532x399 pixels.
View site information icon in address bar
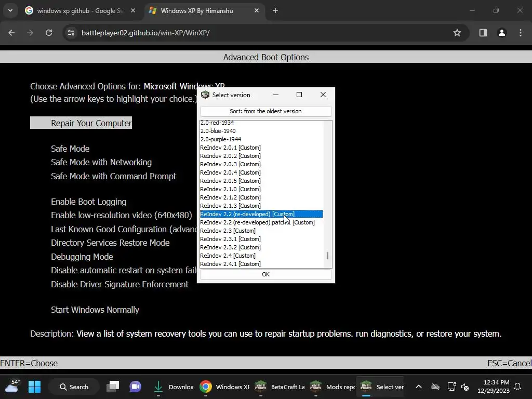coord(71,33)
